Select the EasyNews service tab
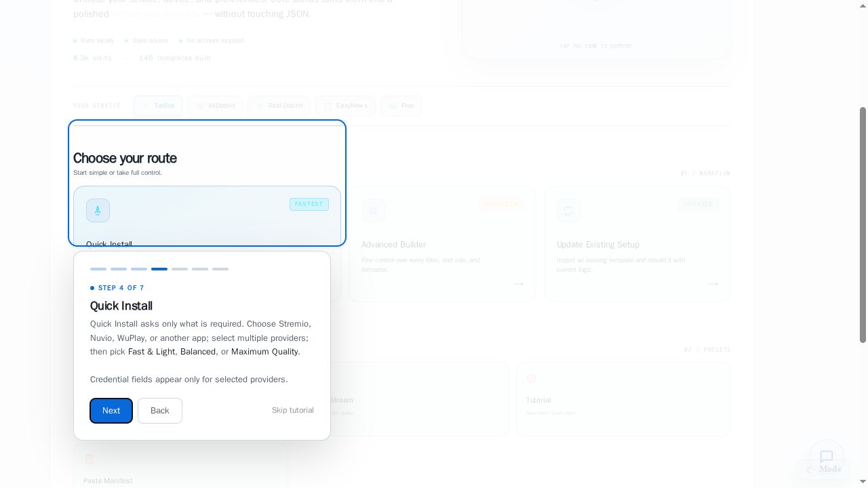Image resolution: width=868 pixels, height=488 pixels. tap(345, 106)
